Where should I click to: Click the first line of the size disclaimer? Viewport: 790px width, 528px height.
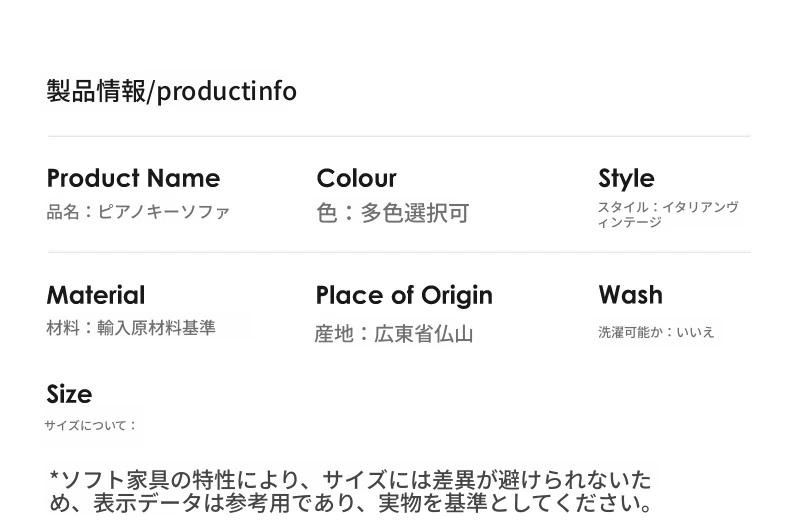[350, 480]
